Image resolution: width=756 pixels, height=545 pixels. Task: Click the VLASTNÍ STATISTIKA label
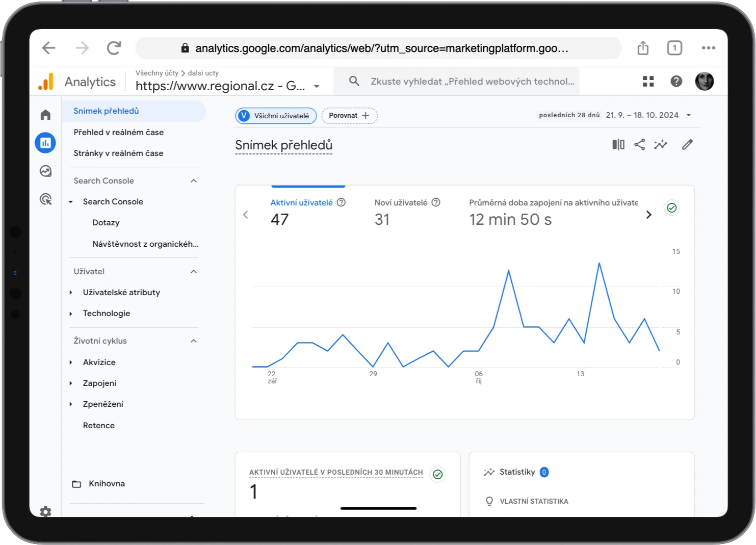pyautogui.click(x=534, y=502)
